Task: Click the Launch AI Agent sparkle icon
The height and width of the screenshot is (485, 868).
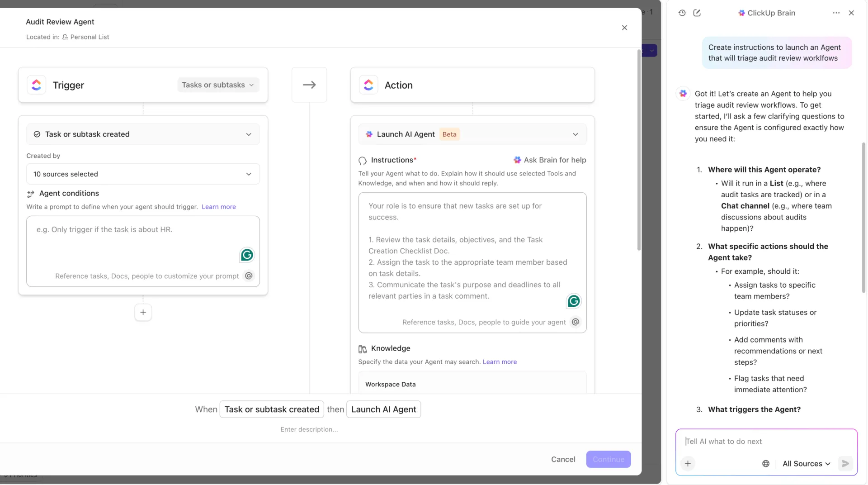Action: 369,134
